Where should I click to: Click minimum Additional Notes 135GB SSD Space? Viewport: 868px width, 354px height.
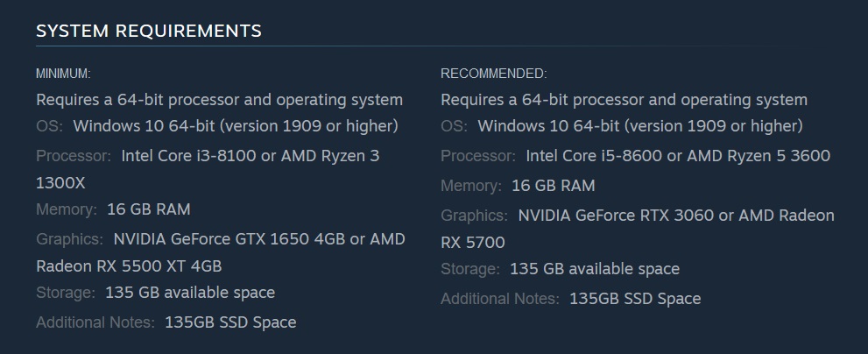[230, 322]
